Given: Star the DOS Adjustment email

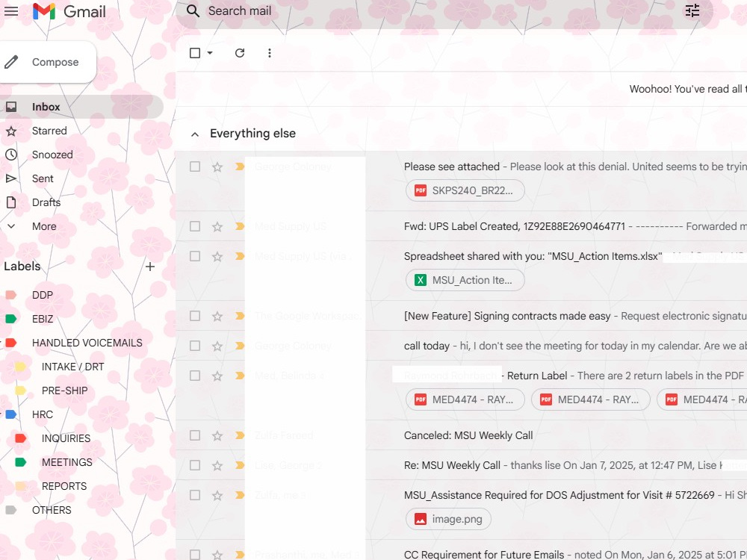Looking at the screenshot, I should pos(217,496).
